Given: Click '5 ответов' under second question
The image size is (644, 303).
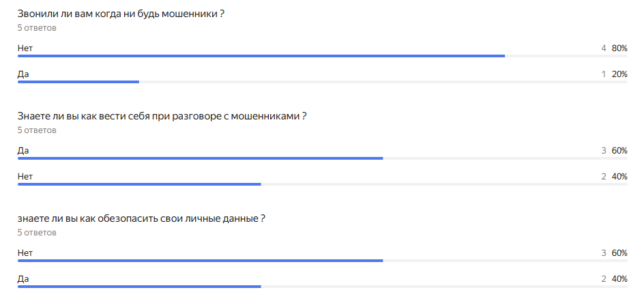Looking at the screenshot, I should 37,130.
